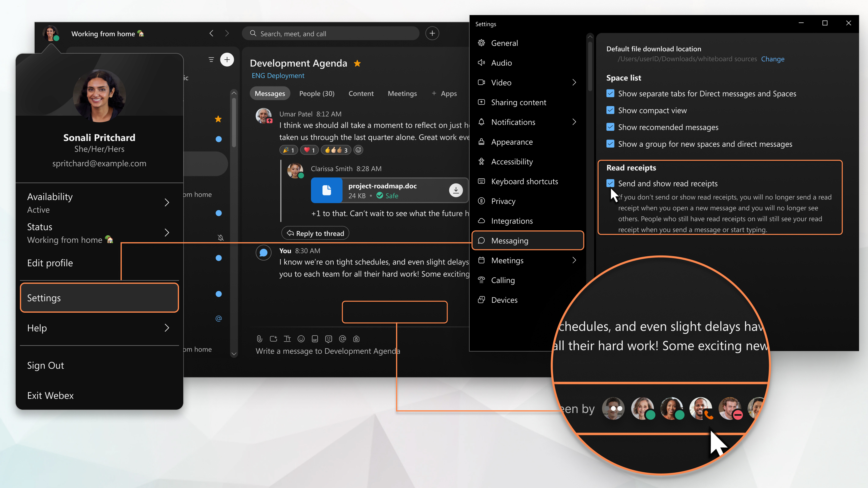Image resolution: width=868 pixels, height=488 pixels.
Task: Click the mention someone icon
Action: click(343, 339)
